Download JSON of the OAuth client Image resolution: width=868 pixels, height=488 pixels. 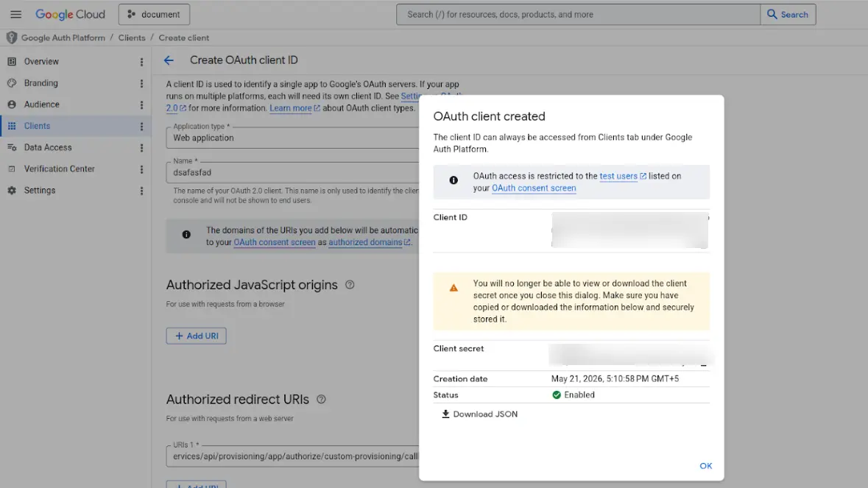(x=479, y=414)
